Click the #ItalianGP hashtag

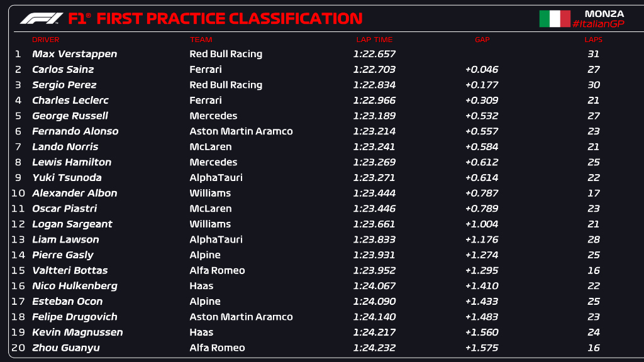(597, 24)
